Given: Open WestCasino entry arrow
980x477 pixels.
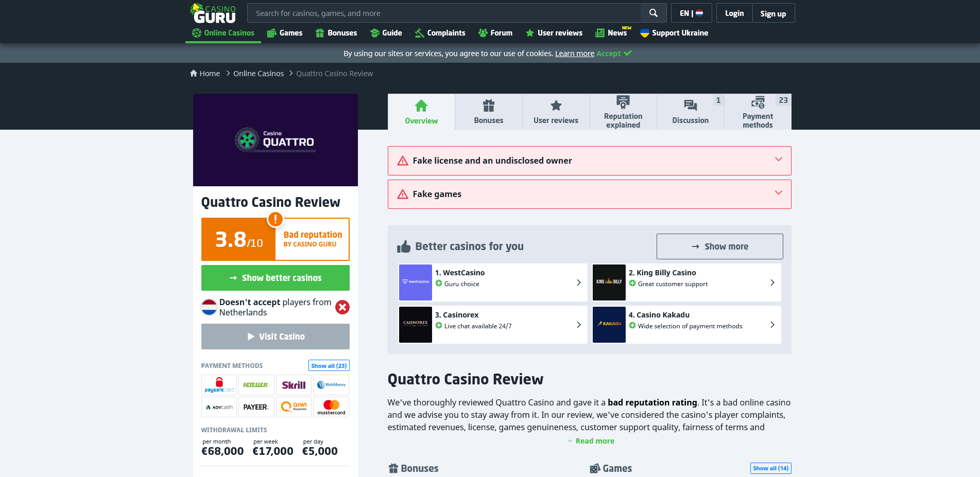Looking at the screenshot, I should click(579, 282).
